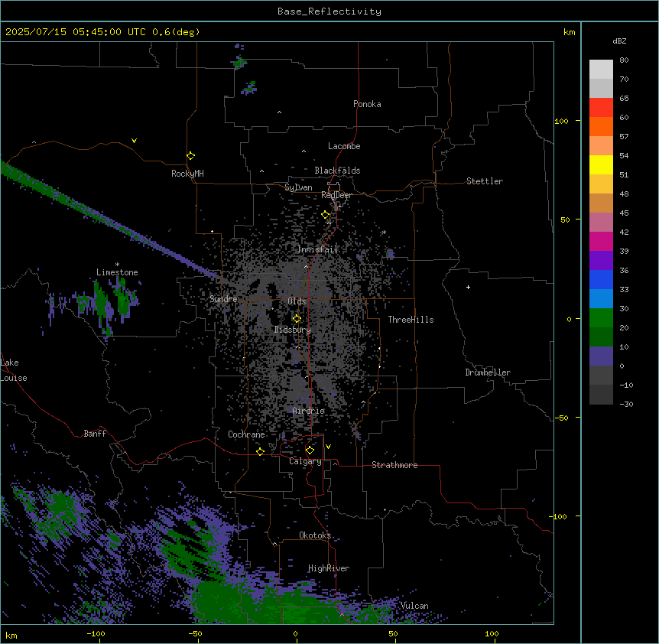Select the white plus marker north of Drumheller

click(468, 287)
